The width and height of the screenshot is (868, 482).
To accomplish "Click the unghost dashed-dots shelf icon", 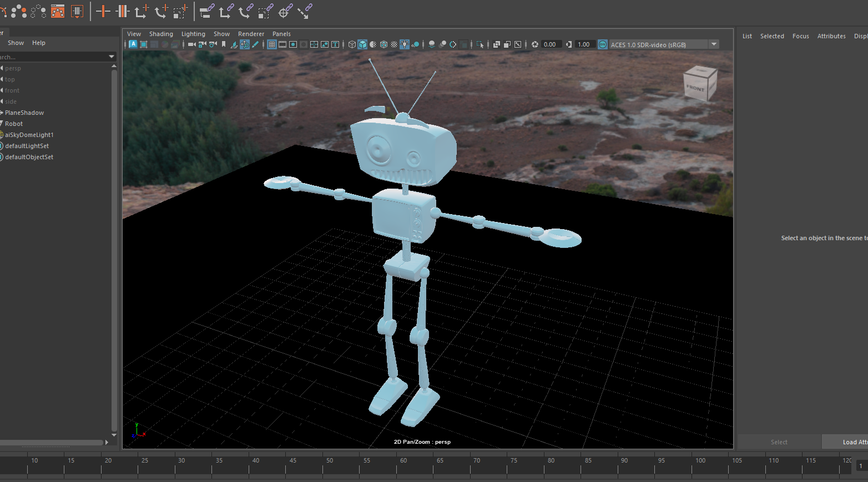I will click(38, 11).
